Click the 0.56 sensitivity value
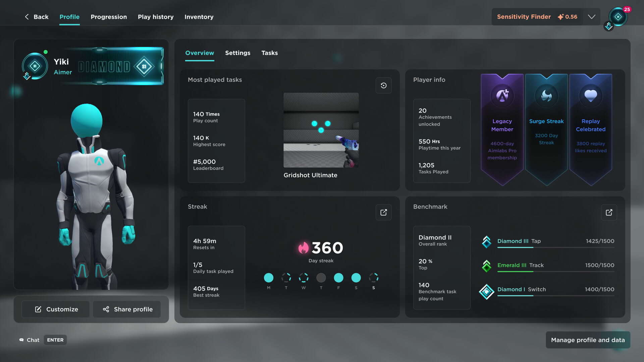Image resolution: width=644 pixels, height=362 pixels. pyautogui.click(x=568, y=17)
